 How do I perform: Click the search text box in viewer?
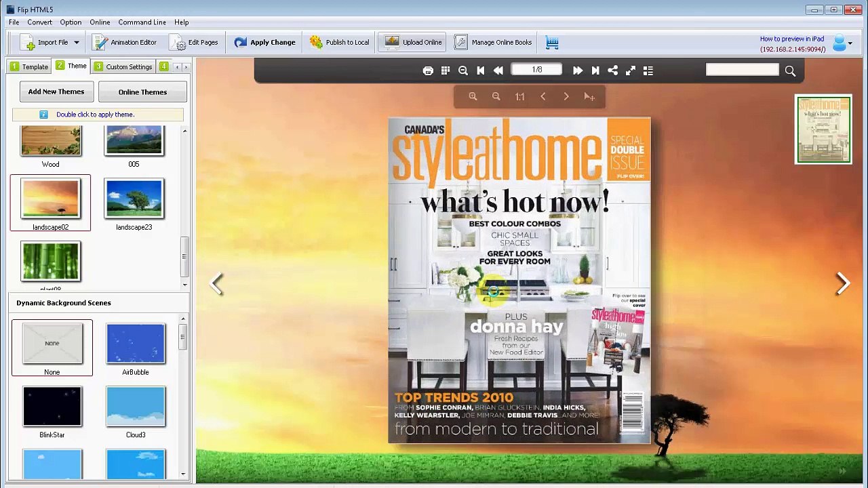pos(743,70)
